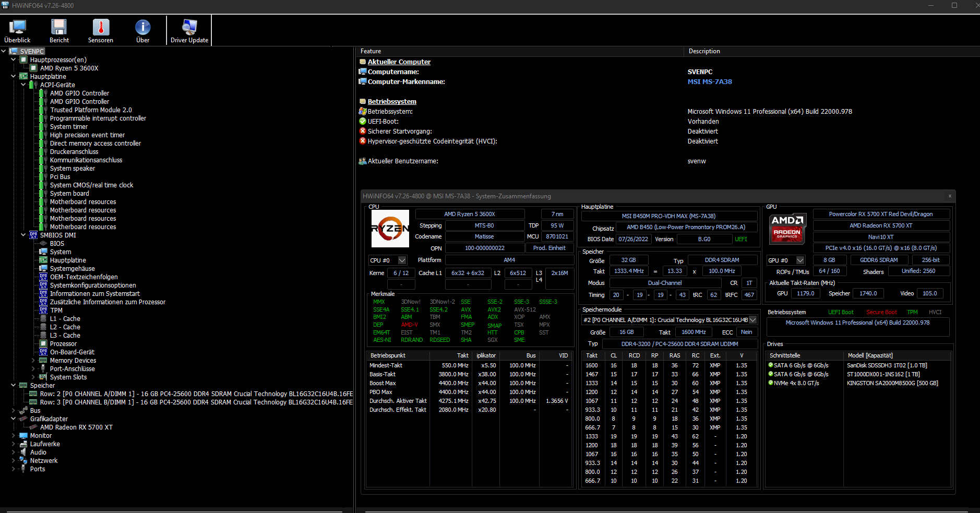Click the Hauptprozessor(en) node icon

(23, 59)
